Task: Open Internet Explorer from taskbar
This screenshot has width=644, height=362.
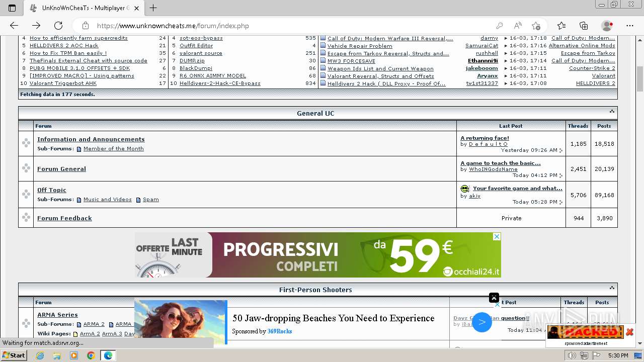Action: click(40, 355)
